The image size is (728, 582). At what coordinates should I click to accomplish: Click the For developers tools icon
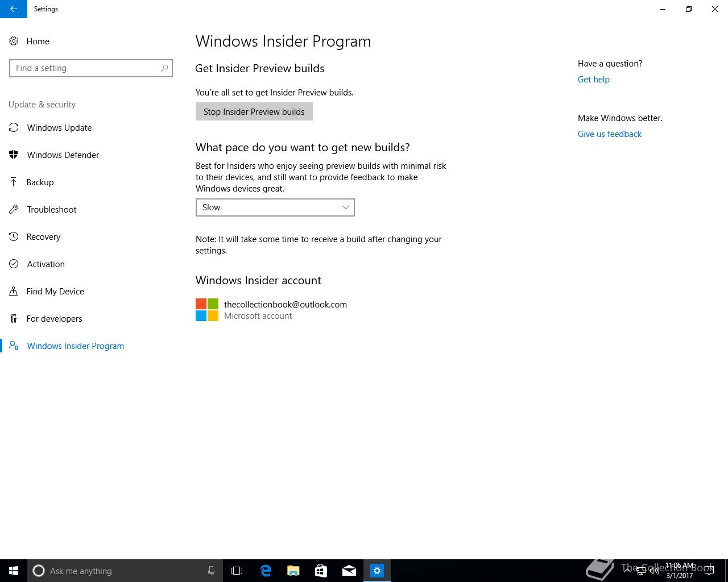click(14, 319)
